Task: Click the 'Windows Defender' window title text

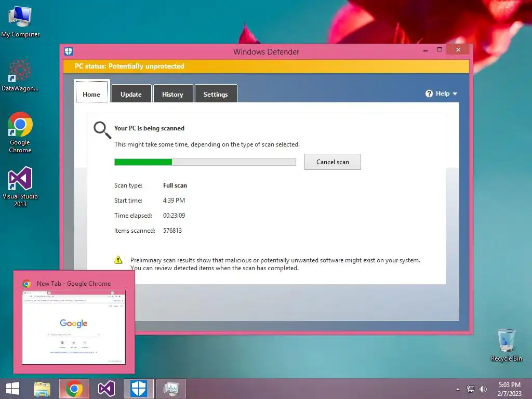Action: (x=266, y=52)
